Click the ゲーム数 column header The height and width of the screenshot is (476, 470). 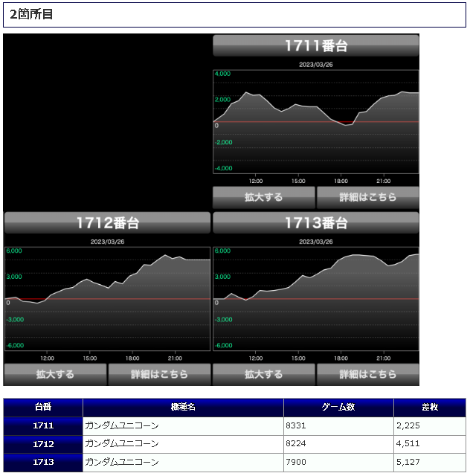click(338, 408)
